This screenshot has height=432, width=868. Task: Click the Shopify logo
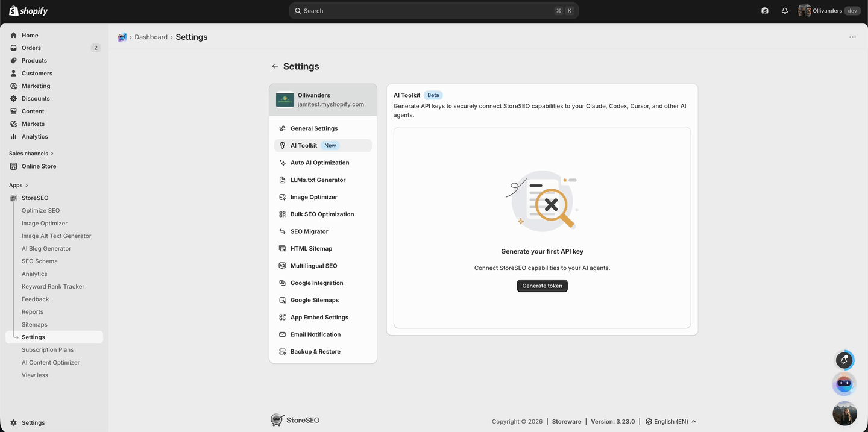[x=28, y=11]
